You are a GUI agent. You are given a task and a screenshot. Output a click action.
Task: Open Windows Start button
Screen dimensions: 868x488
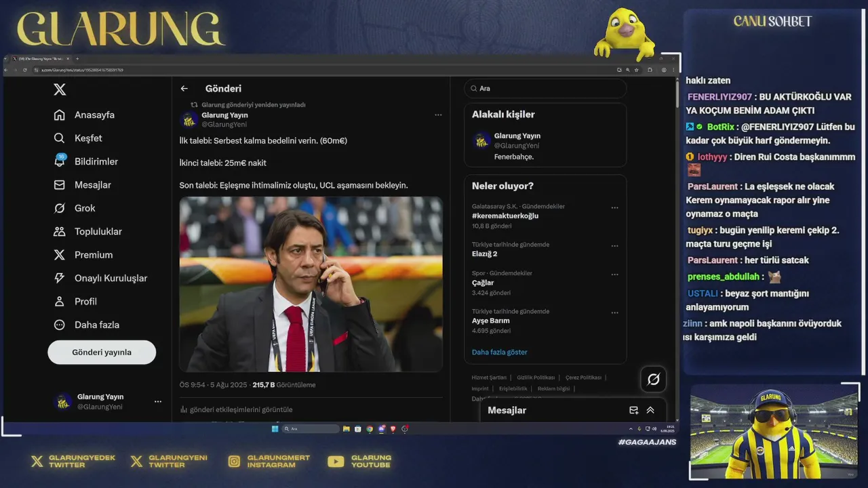point(275,428)
